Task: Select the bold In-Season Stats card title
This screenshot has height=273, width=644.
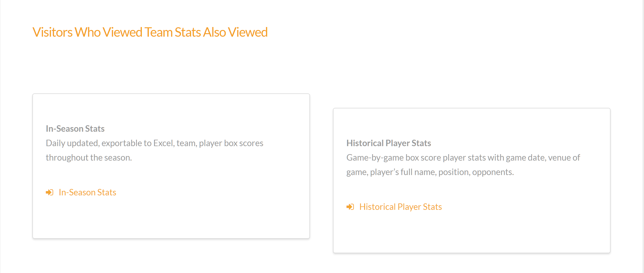Action: [75, 129]
